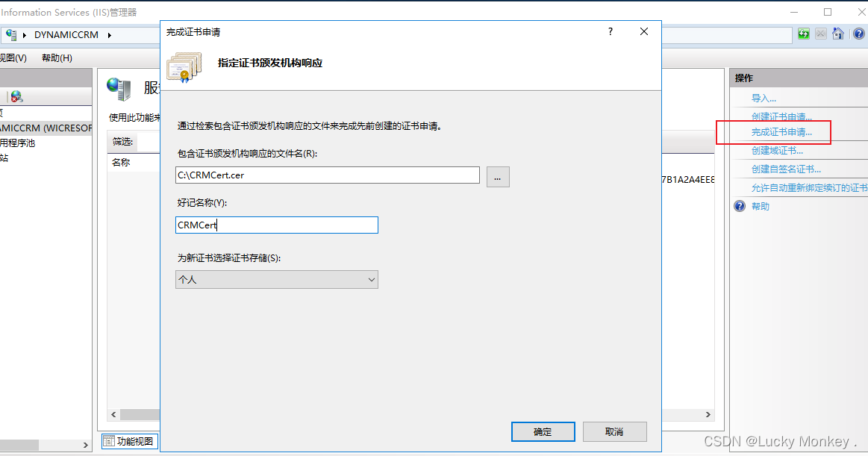Click the help icon beside 帮助 in the actions pane
This screenshot has height=456, width=868.
pyautogui.click(x=739, y=206)
